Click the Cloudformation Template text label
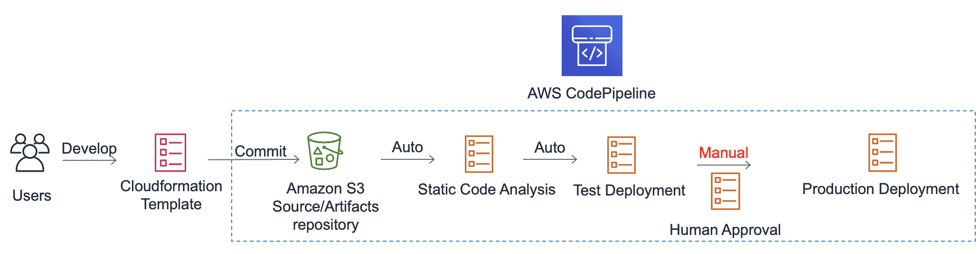This screenshot has height=254, width=980. coord(171,195)
